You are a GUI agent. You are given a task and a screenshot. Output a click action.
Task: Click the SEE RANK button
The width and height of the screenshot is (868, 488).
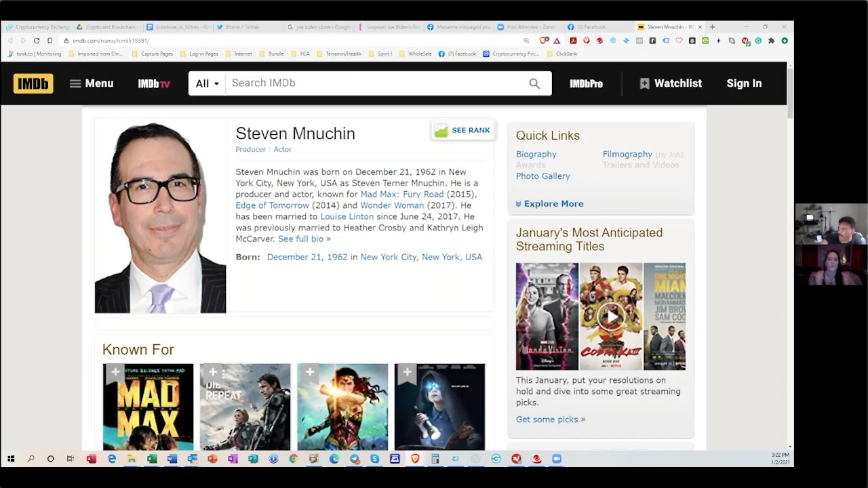tap(463, 130)
